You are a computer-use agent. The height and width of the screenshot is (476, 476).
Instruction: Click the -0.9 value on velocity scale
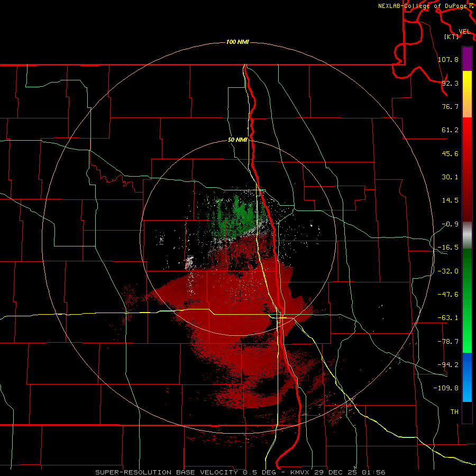tap(450, 224)
